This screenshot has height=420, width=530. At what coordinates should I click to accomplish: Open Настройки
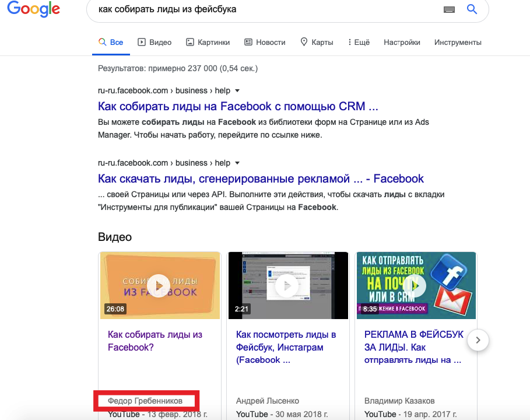point(402,43)
